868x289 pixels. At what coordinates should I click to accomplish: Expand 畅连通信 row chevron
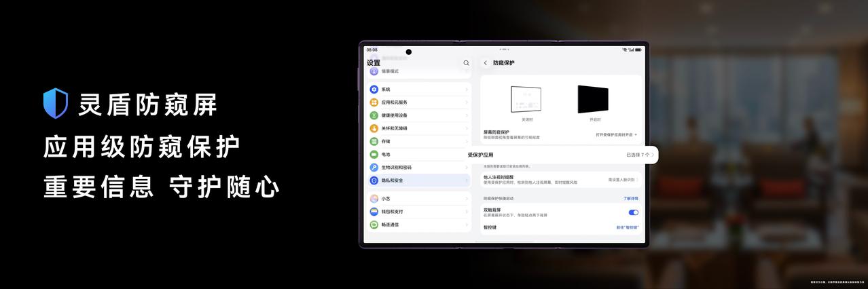click(467, 225)
